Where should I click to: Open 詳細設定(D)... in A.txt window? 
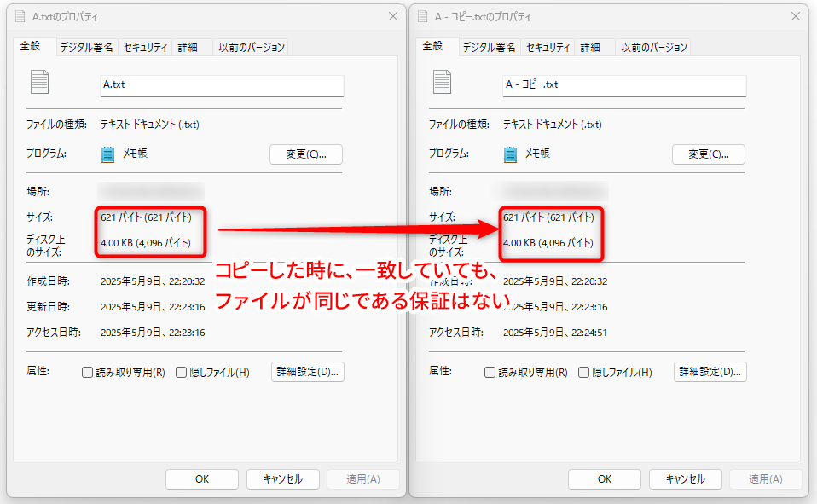(x=307, y=372)
